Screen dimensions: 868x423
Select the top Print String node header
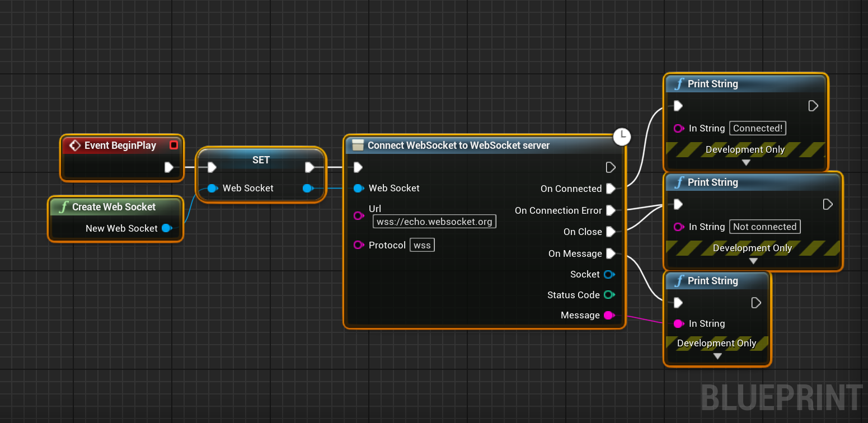pos(745,84)
